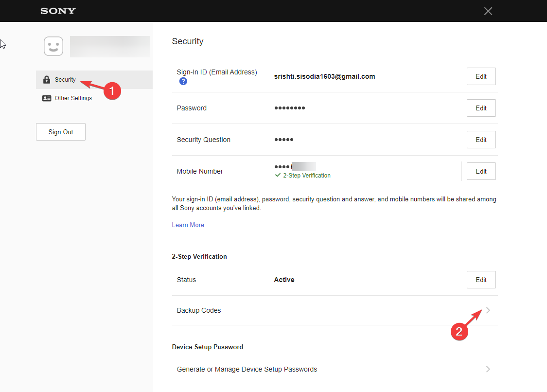
Task: Click the blurred account name field
Action: (110, 46)
